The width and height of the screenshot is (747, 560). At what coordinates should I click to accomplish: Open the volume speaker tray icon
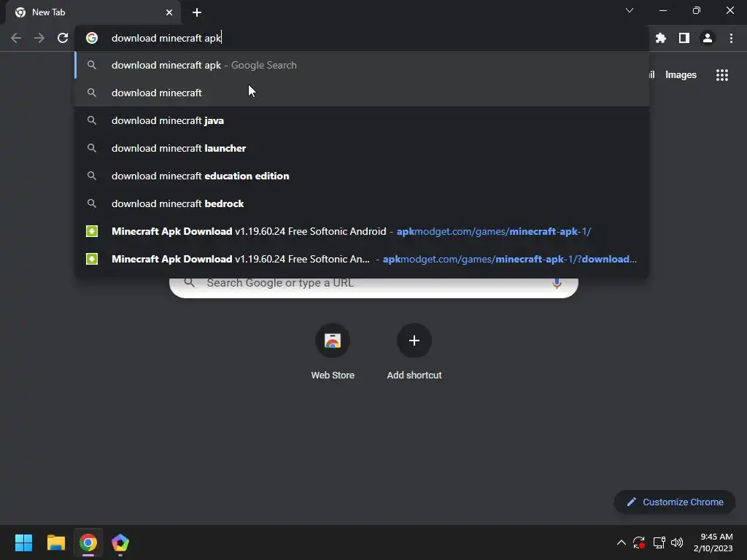pyautogui.click(x=677, y=542)
